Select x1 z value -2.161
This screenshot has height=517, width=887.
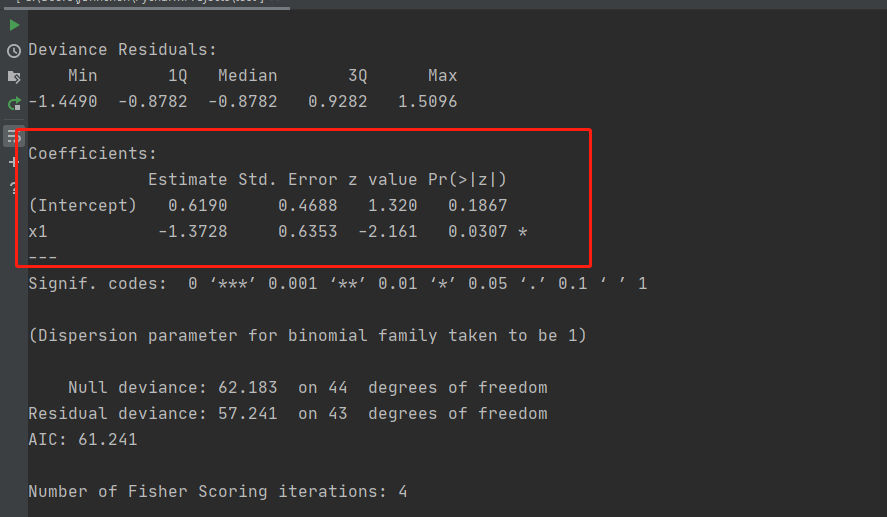coord(387,232)
